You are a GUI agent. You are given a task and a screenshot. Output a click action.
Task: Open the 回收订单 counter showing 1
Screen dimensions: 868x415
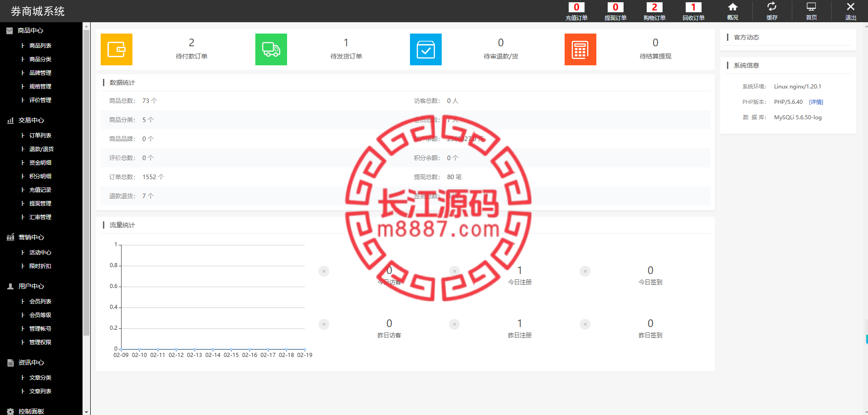point(693,11)
